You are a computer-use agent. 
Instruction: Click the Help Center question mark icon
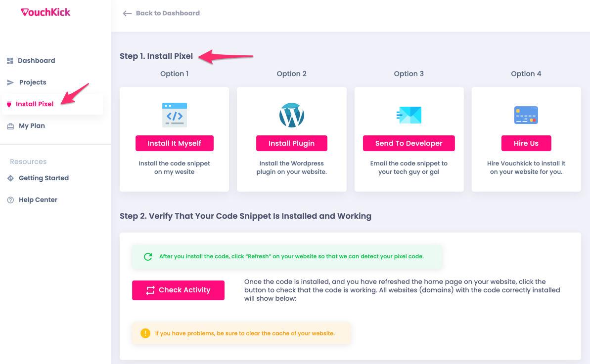click(10, 200)
